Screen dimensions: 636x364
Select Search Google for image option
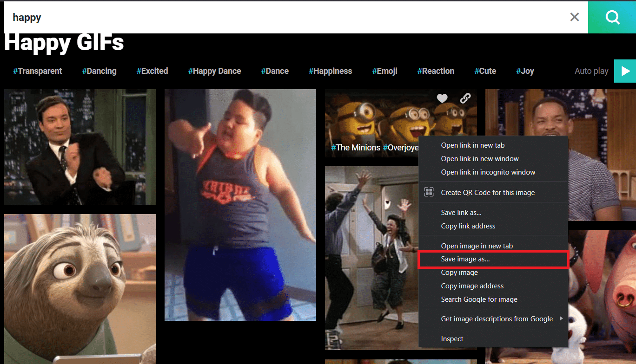[x=479, y=299]
